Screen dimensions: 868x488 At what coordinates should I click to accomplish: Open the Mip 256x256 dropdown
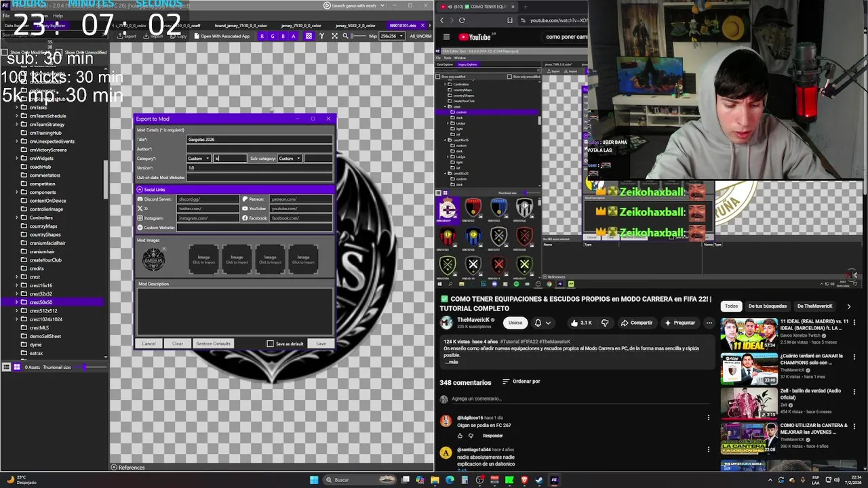(x=392, y=36)
